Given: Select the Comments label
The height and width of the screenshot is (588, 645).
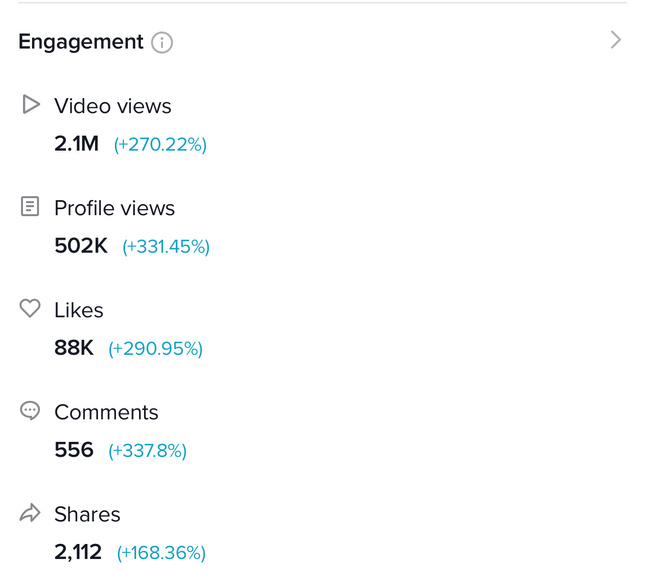Looking at the screenshot, I should (x=106, y=412).
